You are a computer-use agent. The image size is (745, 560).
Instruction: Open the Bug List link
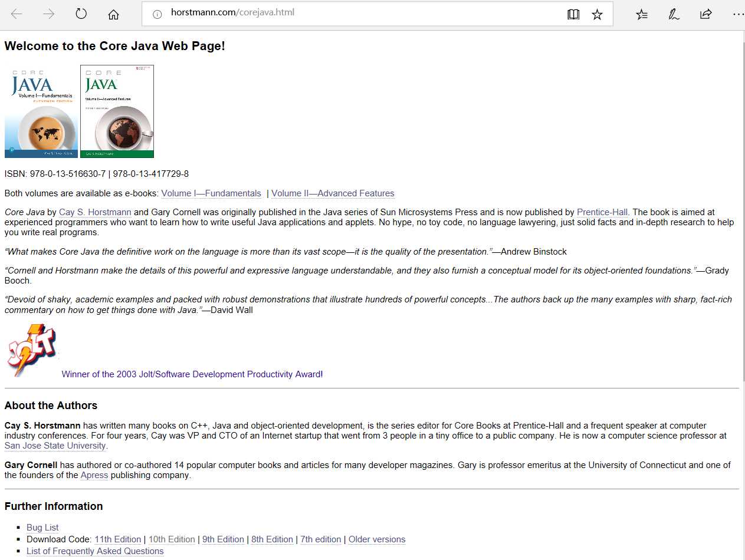(x=42, y=528)
